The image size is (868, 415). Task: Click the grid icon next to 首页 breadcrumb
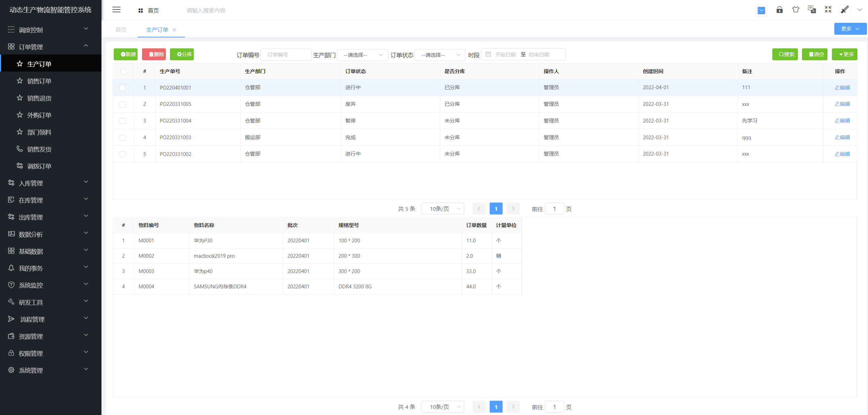[x=140, y=11]
